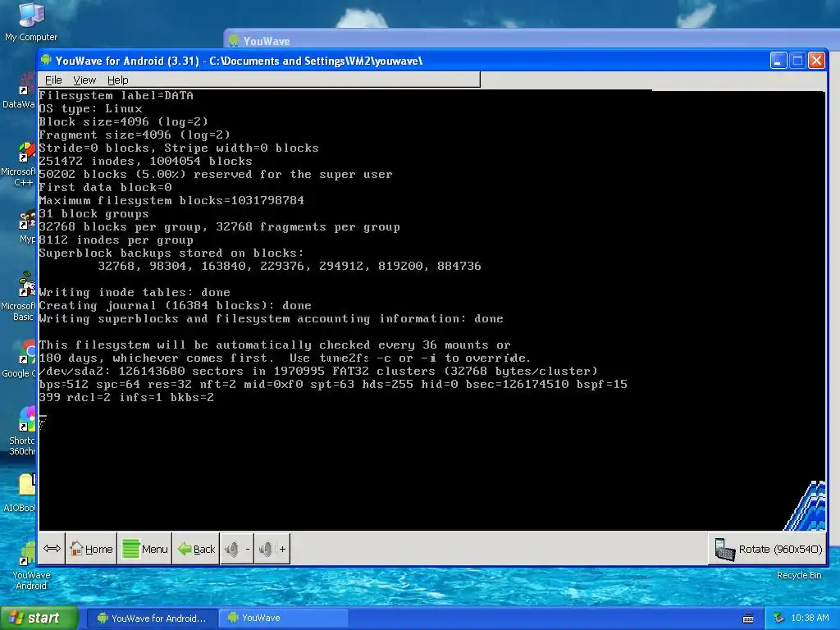Click the keyboard icon in system tray
This screenshot has height=630, width=840.
(x=748, y=619)
